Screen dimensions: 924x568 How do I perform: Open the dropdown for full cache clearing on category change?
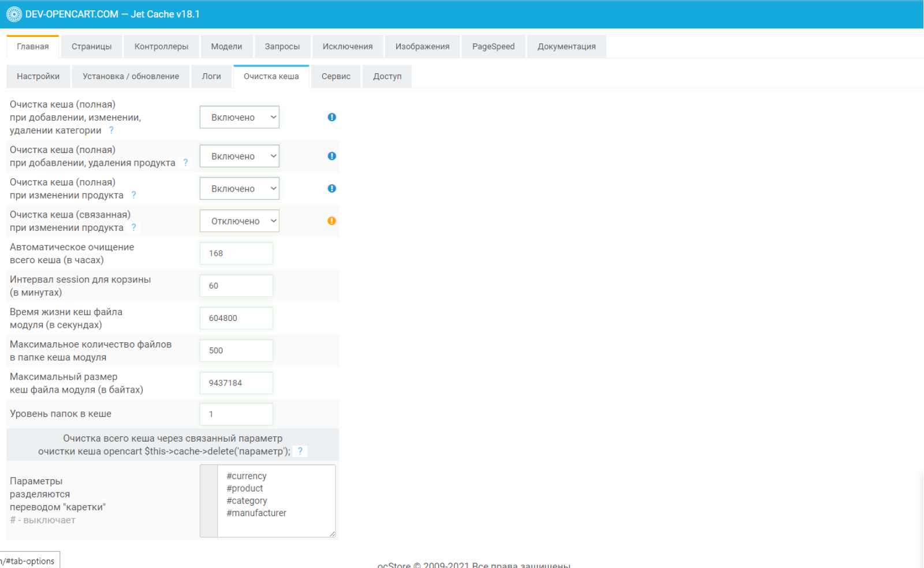tap(240, 117)
